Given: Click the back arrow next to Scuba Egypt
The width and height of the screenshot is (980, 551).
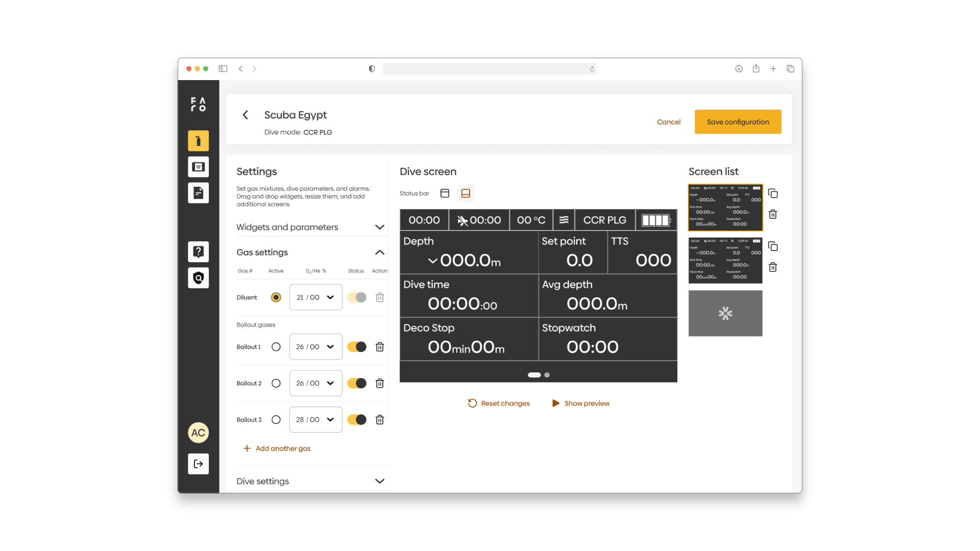Looking at the screenshot, I should pyautogui.click(x=246, y=115).
